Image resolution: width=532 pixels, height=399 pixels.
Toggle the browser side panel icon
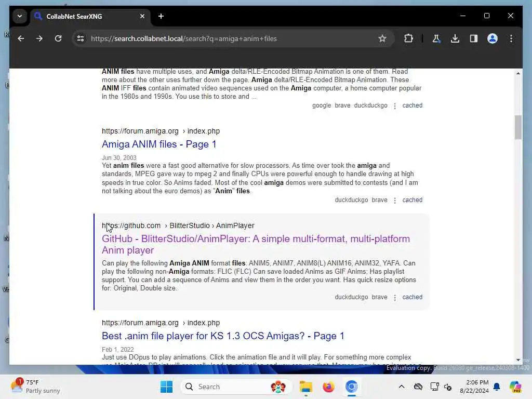tap(474, 38)
